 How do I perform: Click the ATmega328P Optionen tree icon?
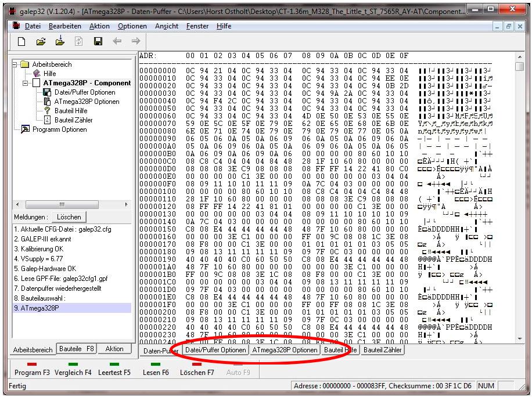(48, 102)
